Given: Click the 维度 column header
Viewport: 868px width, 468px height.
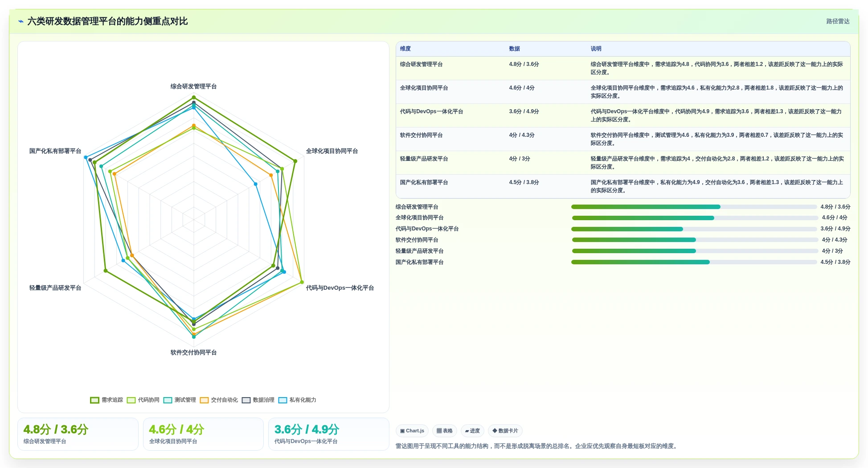Looking at the screenshot, I should tap(405, 49).
